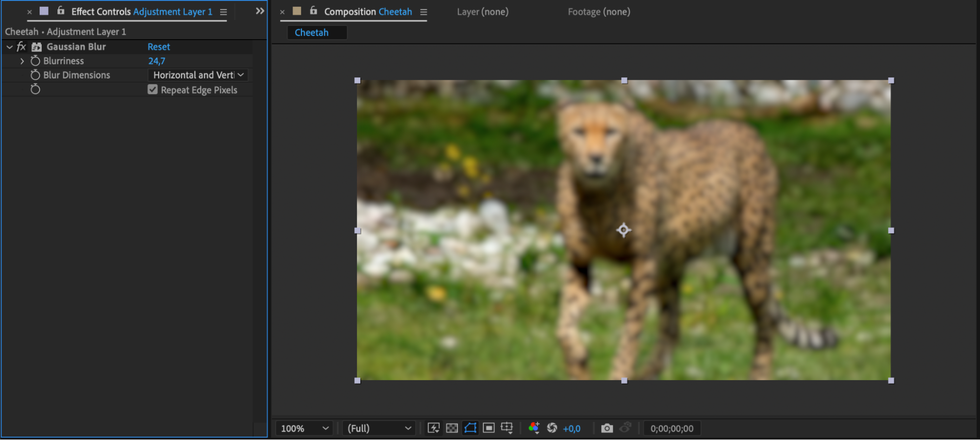Toggle mask and shape path visibility
The image size is (980, 440).
point(470,428)
